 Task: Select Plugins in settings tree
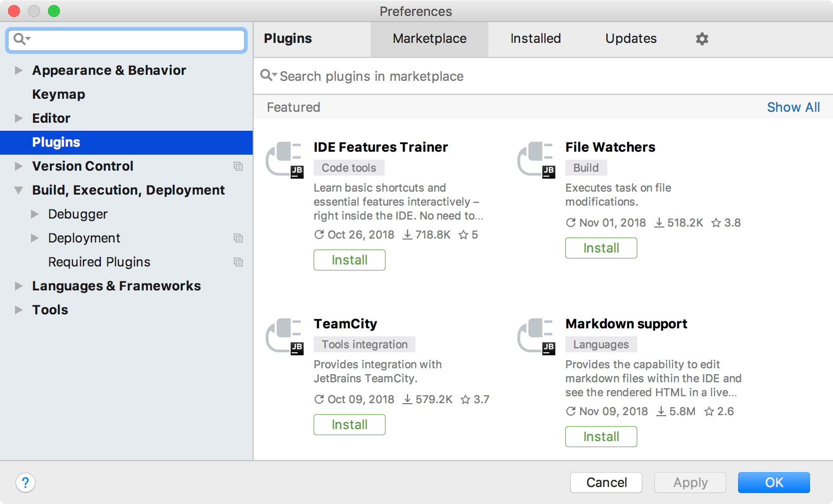[126, 142]
